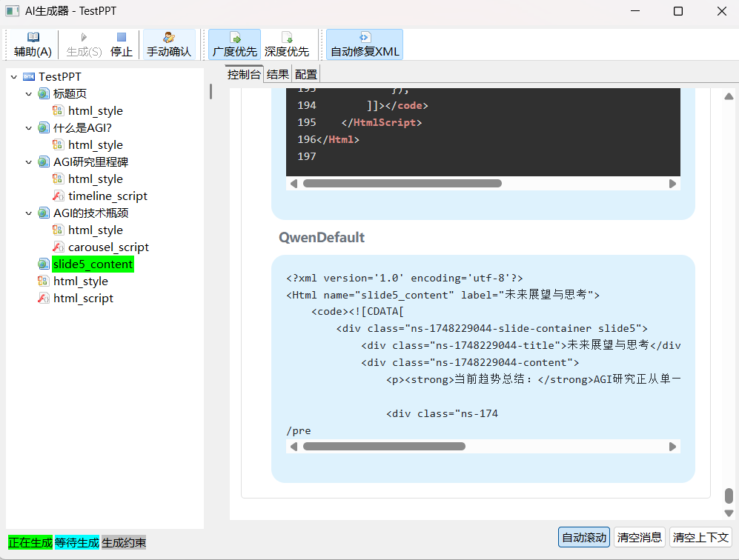Click console scroll-up arrow

(729, 96)
